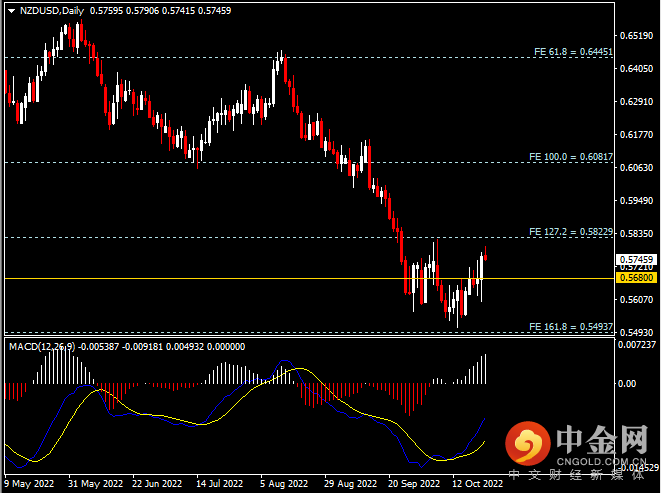The width and height of the screenshot is (662, 493).
Task: Click the 31 May 2022 date label
Action: point(95,484)
